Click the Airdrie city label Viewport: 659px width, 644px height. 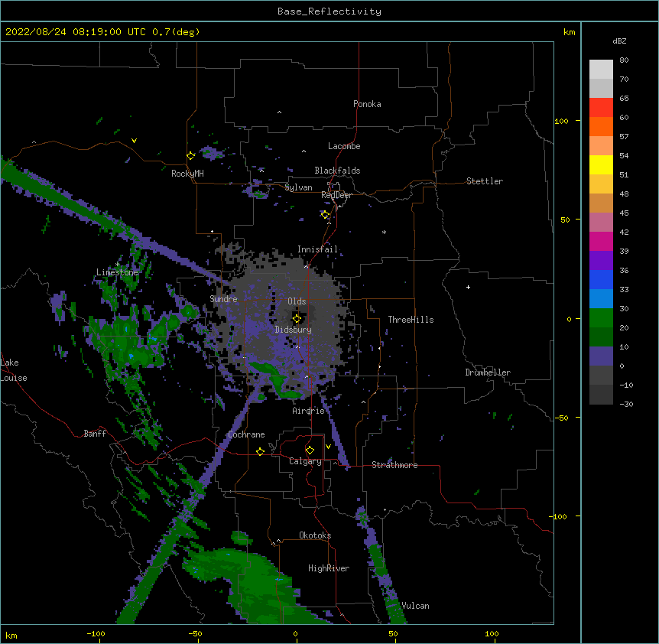pos(309,411)
